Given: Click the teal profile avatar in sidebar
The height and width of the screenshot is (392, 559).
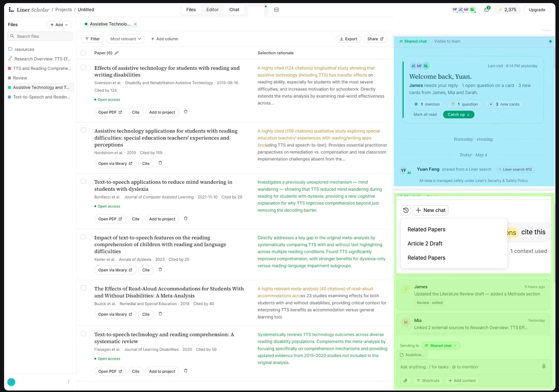Looking at the screenshot, I should [x=11, y=382].
